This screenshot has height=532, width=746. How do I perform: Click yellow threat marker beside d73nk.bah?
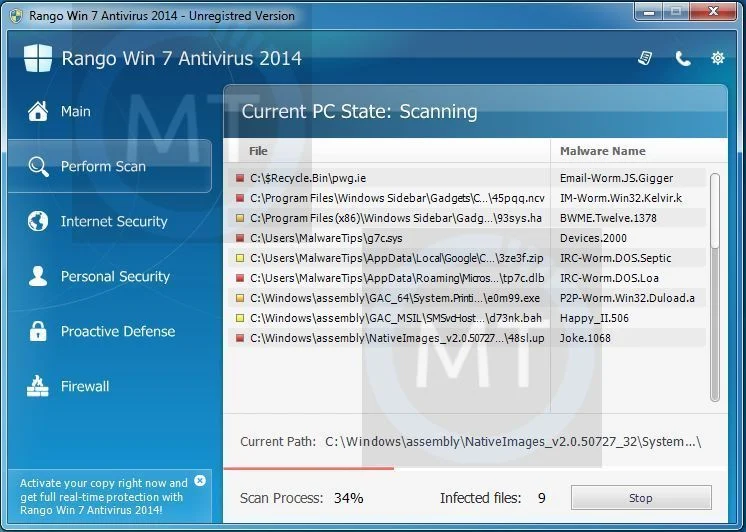click(240, 318)
